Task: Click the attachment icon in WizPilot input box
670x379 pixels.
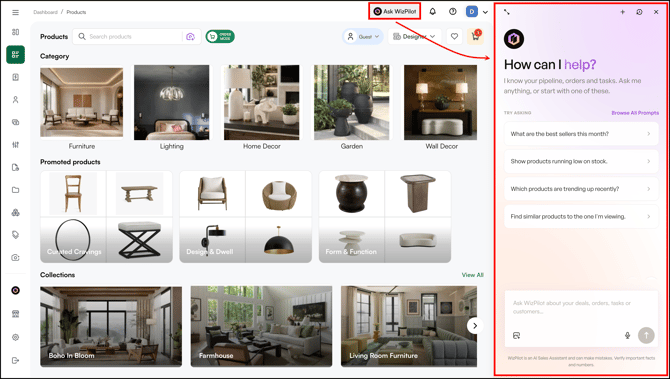Action: [517, 335]
